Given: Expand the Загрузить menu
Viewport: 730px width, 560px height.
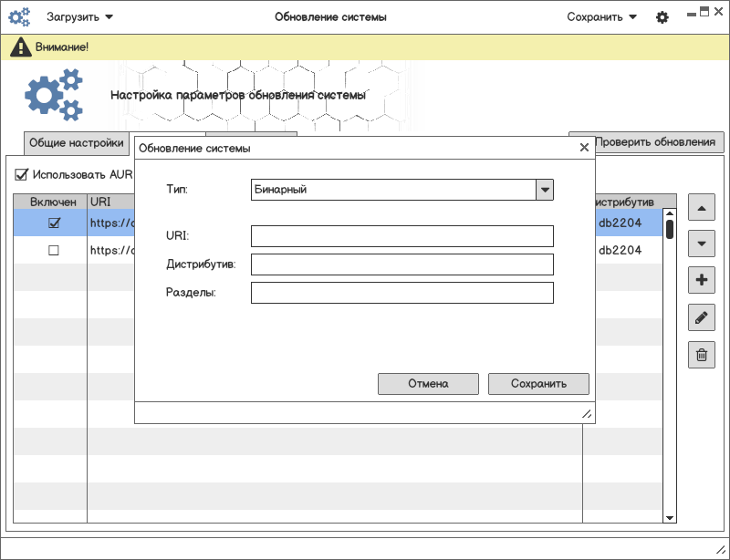Looking at the screenshot, I should pos(80,17).
